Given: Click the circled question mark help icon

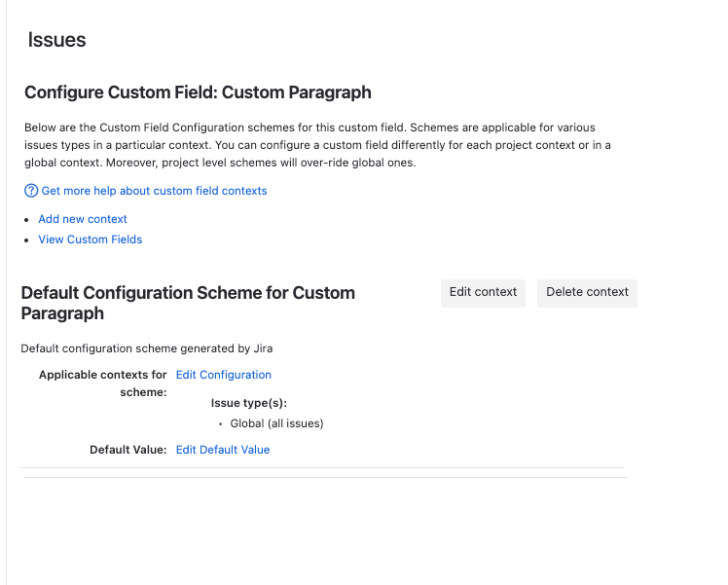Looking at the screenshot, I should [x=31, y=191].
